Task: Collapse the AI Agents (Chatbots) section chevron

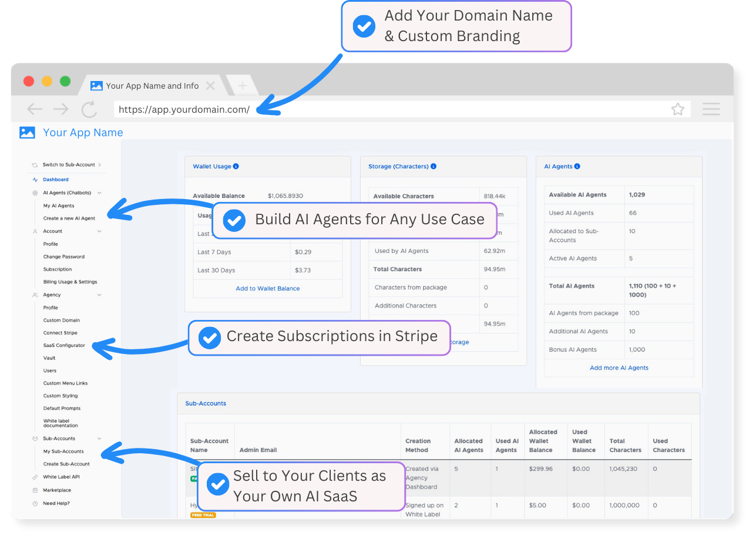Action: pyautogui.click(x=99, y=193)
